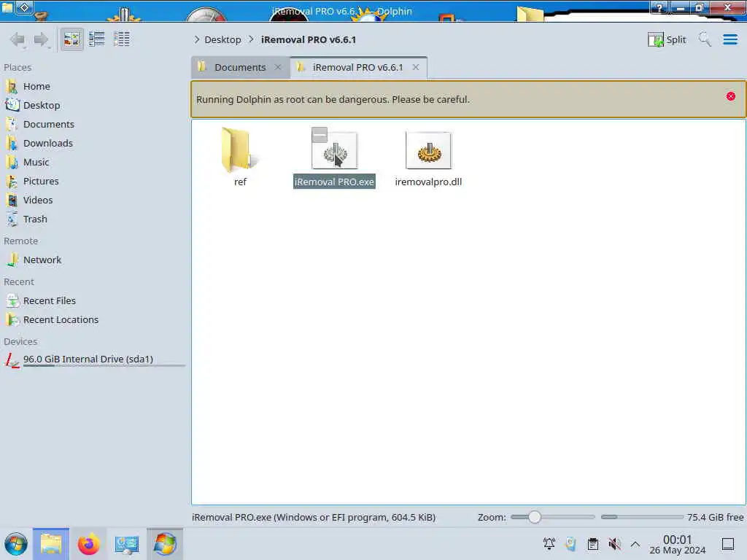Close the Documents tab

point(278,68)
